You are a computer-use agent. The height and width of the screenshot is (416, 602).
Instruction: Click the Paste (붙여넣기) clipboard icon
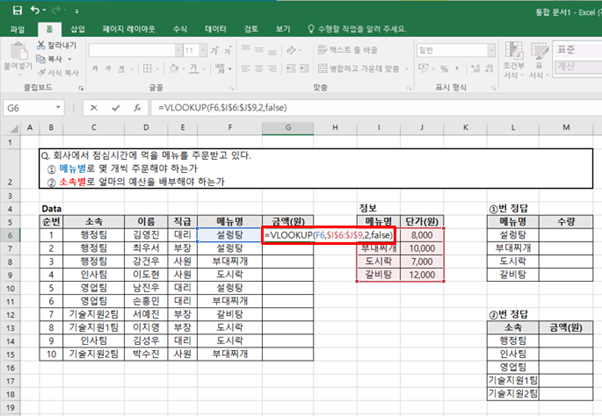pyautogui.click(x=18, y=51)
